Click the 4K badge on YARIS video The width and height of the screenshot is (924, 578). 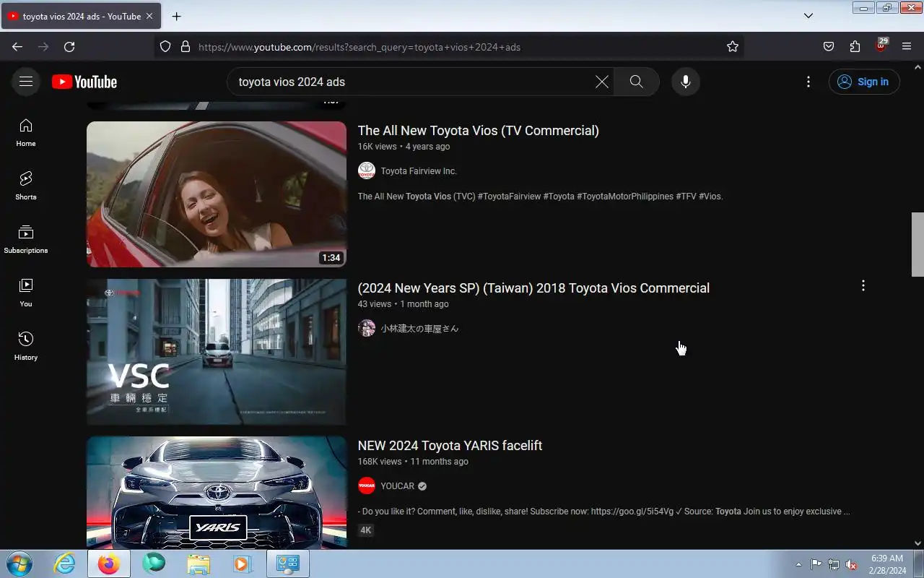[x=366, y=530]
